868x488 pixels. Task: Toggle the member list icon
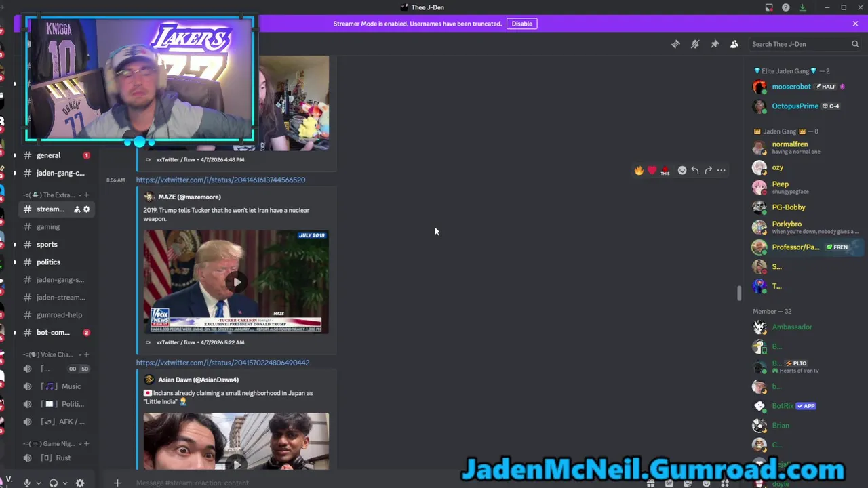coord(734,44)
